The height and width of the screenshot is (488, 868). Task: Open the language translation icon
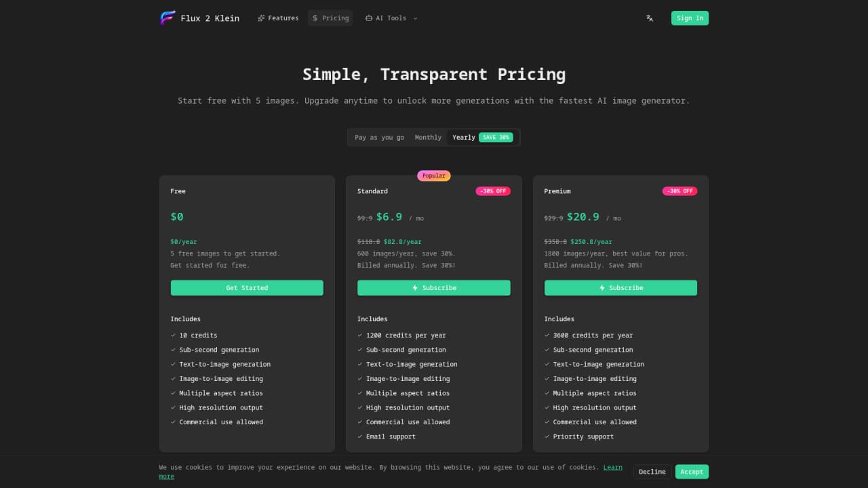650,18
